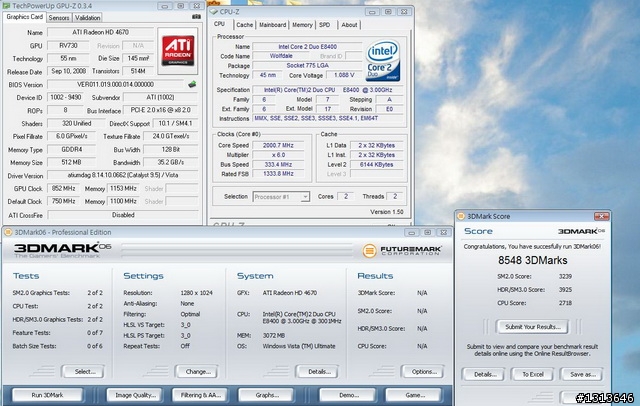Click the HDR/SM3.0 Score 3925 value
The width and height of the screenshot is (640, 406).
[x=565, y=289]
